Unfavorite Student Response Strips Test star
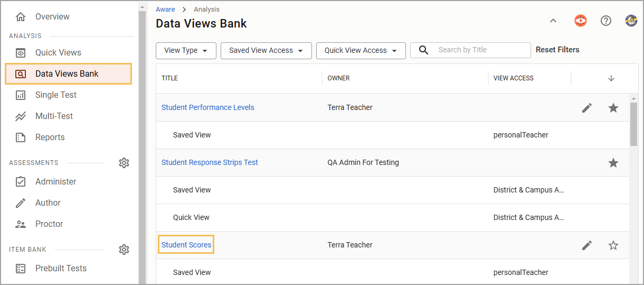Image resolution: width=644 pixels, height=285 pixels. (x=613, y=163)
